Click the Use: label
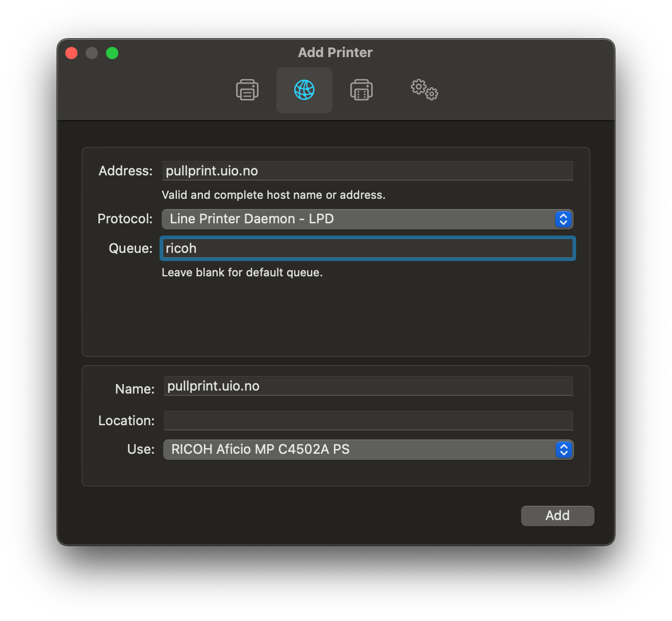The width and height of the screenshot is (672, 621). coord(141,449)
